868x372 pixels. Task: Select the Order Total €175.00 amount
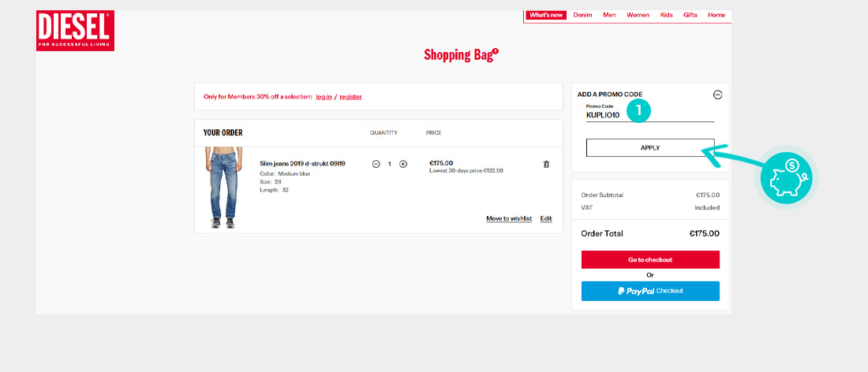click(704, 234)
